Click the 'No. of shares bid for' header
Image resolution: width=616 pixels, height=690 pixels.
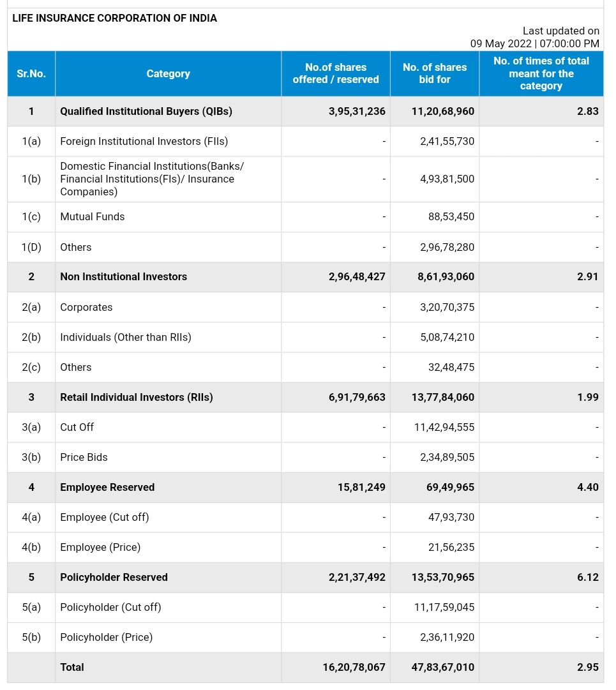click(x=435, y=73)
